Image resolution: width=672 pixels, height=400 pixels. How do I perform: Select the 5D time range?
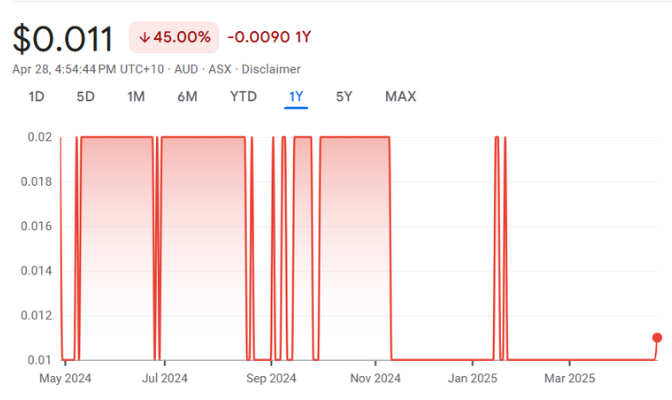click(x=86, y=96)
